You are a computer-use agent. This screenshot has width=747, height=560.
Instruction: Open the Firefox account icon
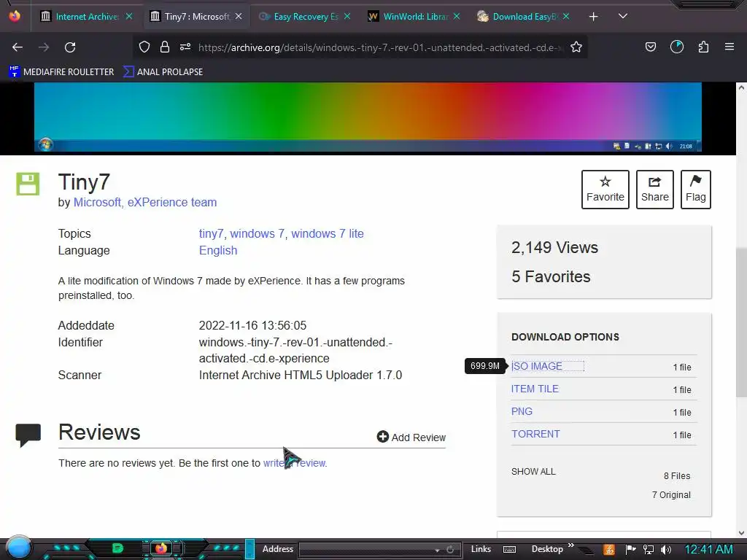[x=677, y=47]
